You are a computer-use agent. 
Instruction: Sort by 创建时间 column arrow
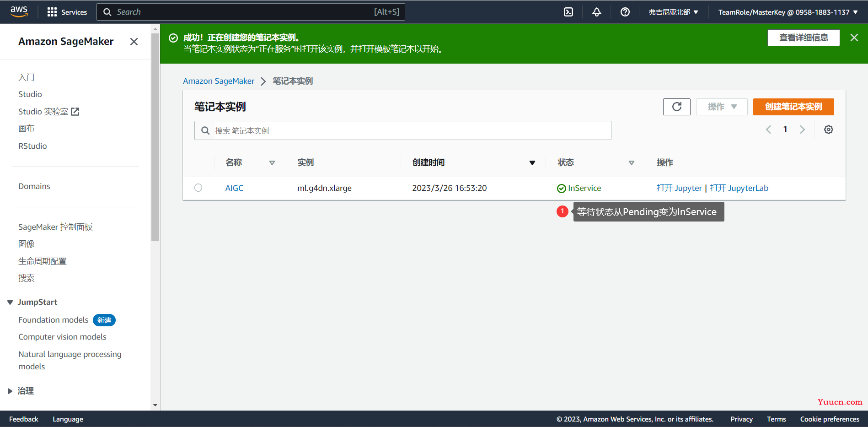532,163
